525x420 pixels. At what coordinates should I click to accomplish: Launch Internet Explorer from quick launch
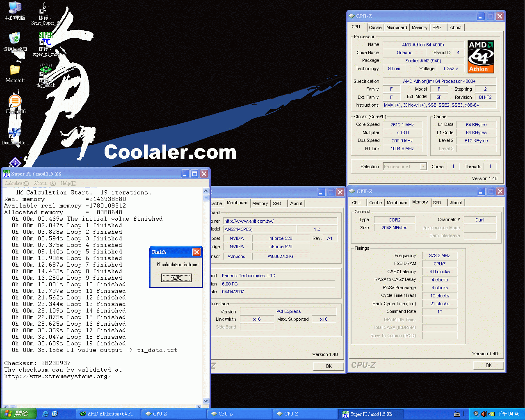pyautogui.click(x=46, y=414)
